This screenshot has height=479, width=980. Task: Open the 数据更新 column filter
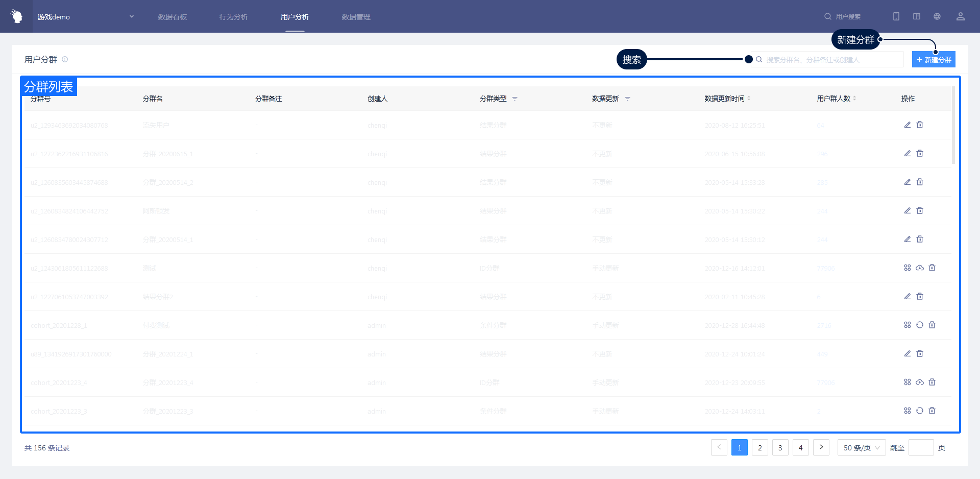click(x=627, y=99)
